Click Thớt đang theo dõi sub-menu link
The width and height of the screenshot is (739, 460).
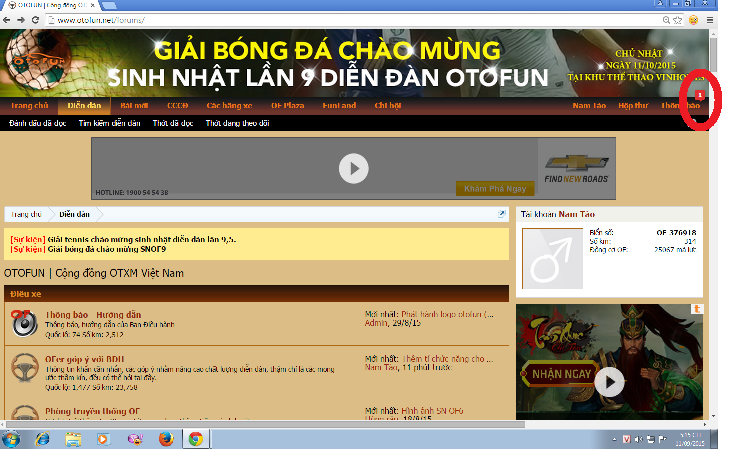point(238,123)
